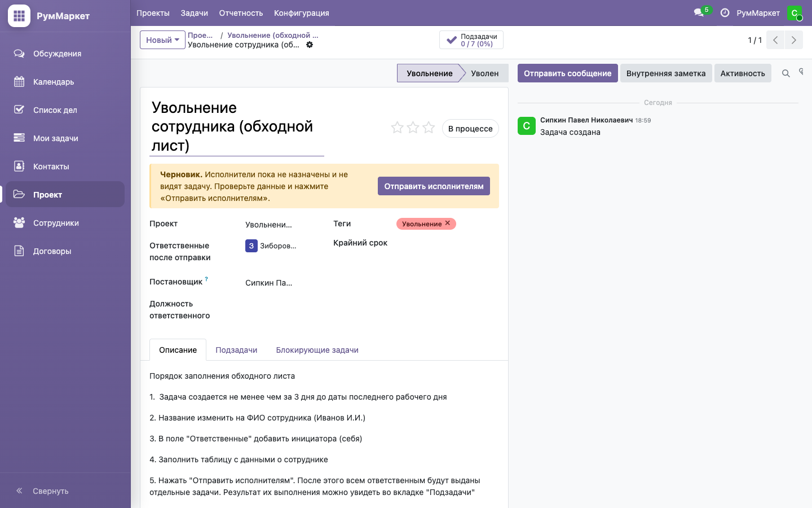Open the green user avatar menu
Image resolution: width=812 pixels, height=508 pixels.
[795, 13]
